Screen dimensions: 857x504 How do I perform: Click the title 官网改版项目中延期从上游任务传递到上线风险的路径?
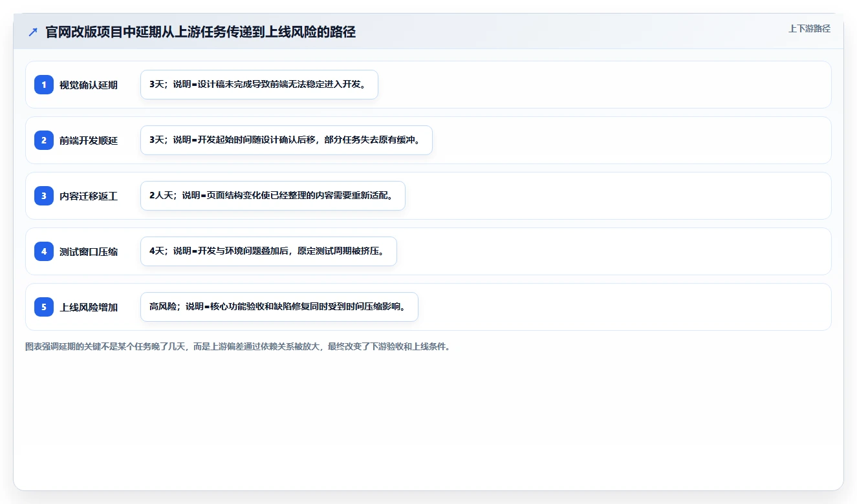point(201,32)
